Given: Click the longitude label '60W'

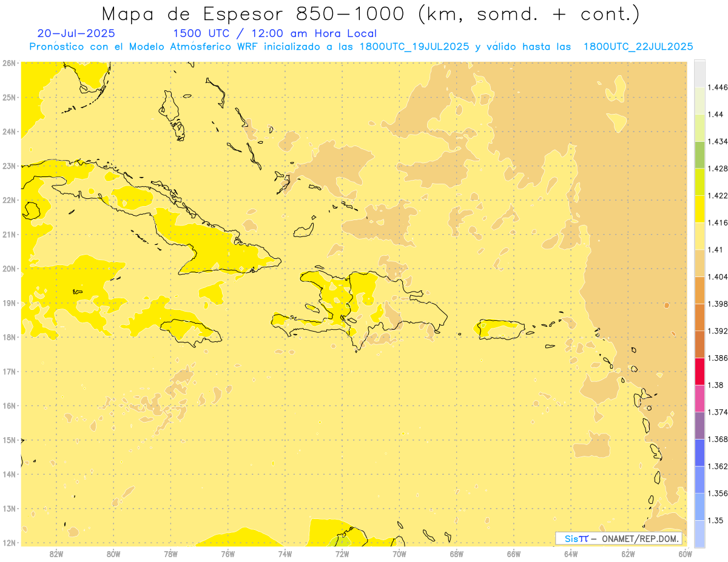Looking at the screenshot, I should click(686, 554).
